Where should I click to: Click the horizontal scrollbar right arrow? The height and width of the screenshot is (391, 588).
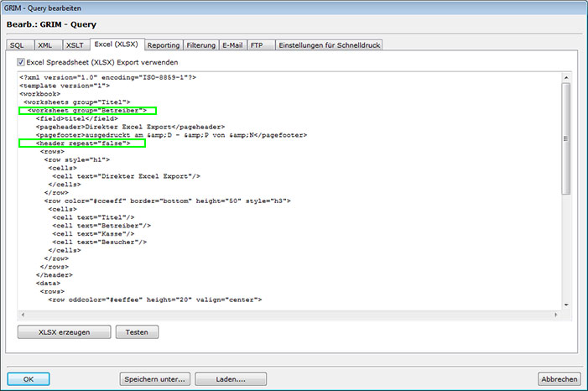(x=554, y=314)
